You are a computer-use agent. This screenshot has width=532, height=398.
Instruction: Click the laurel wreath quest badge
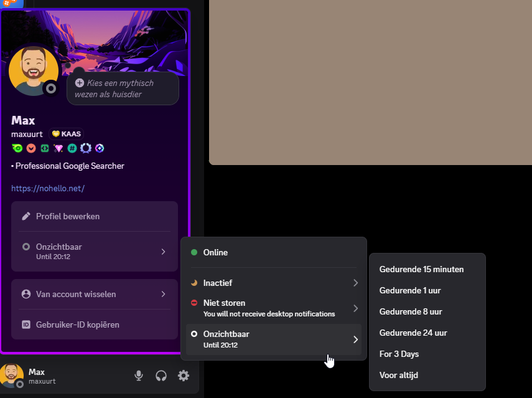(86, 148)
